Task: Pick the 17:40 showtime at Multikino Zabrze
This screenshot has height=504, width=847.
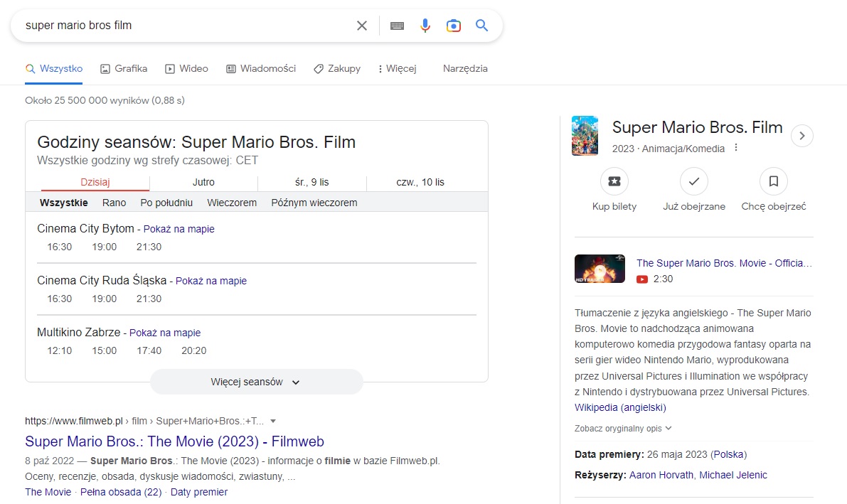Action: [x=149, y=350]
